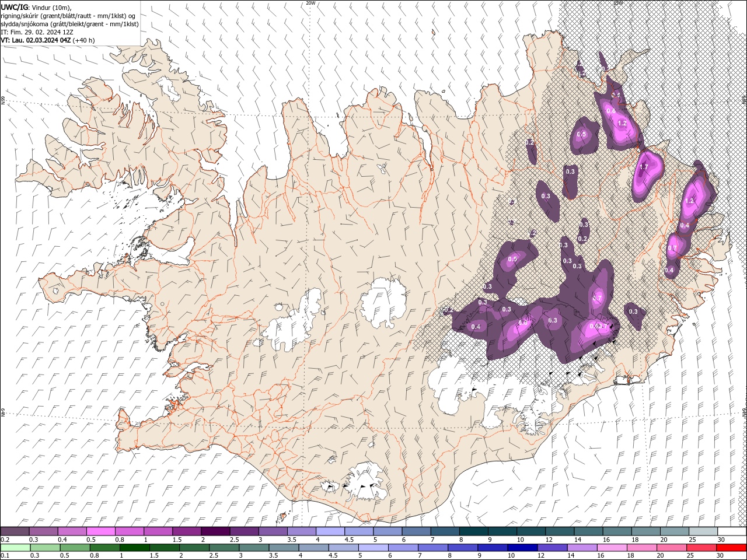Click the "VT: Lau. 02.03.2024 04Z" valid time
This screenshot has height=560, width=747.
36,40
